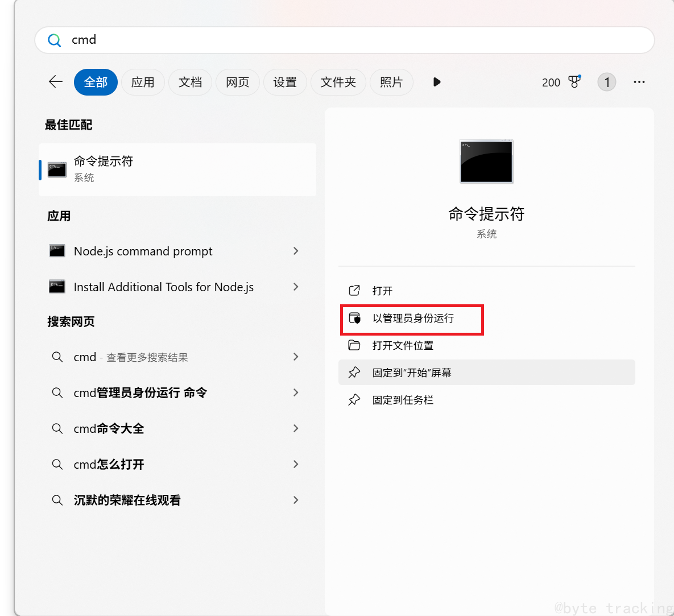Click the administrator shield icon

(354, 318)
